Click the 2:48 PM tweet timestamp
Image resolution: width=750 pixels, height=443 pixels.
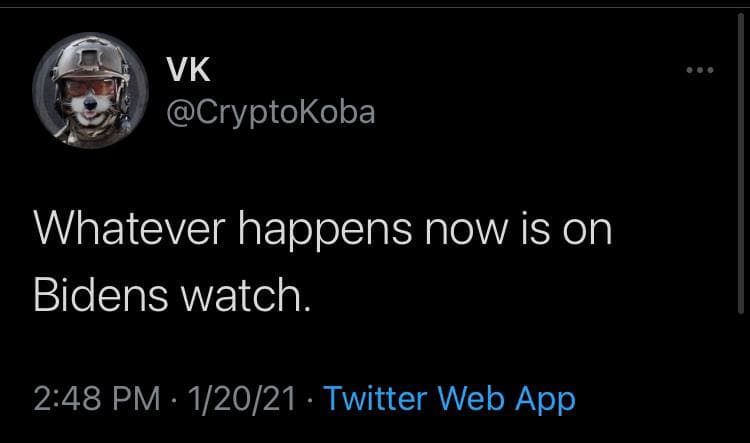click(96, 400)
